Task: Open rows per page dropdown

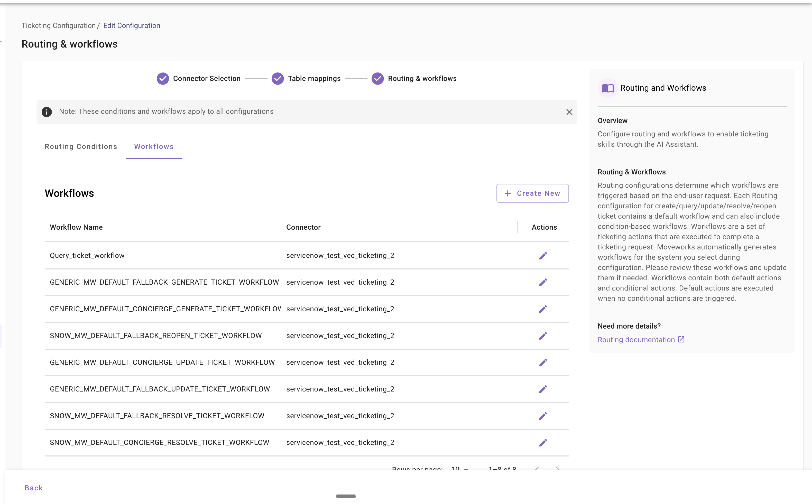Action: [x=460, y=469]
